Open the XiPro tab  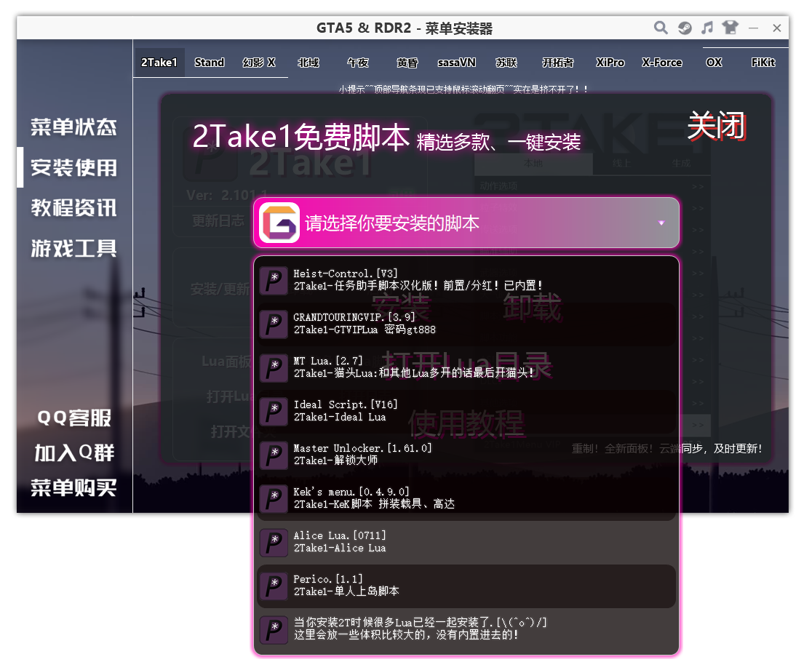coord(610,63)
